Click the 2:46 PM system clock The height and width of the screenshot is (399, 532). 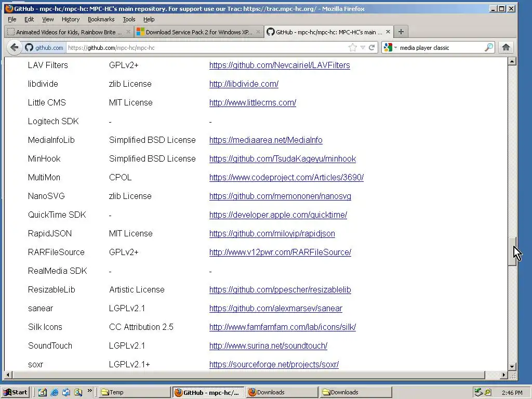tap(512, 393)
